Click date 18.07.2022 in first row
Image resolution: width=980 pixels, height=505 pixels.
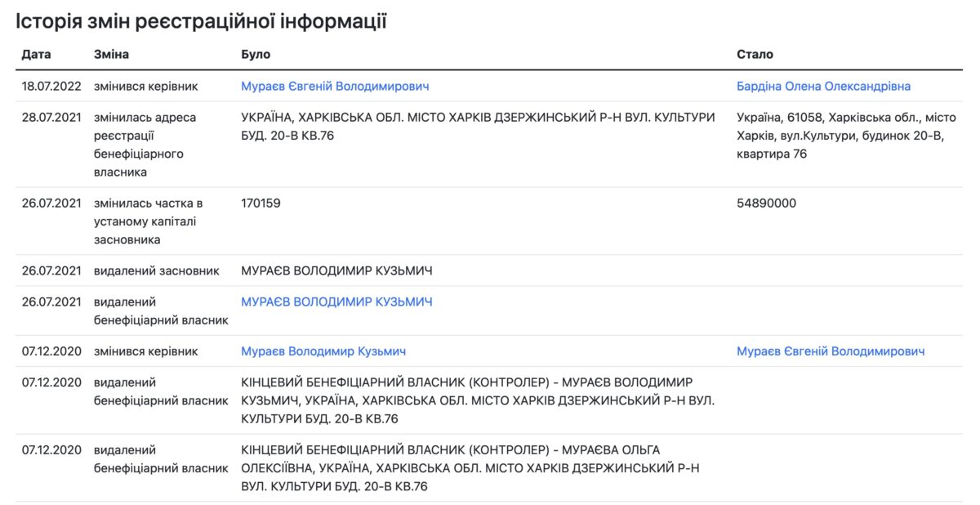click(51, 87)
